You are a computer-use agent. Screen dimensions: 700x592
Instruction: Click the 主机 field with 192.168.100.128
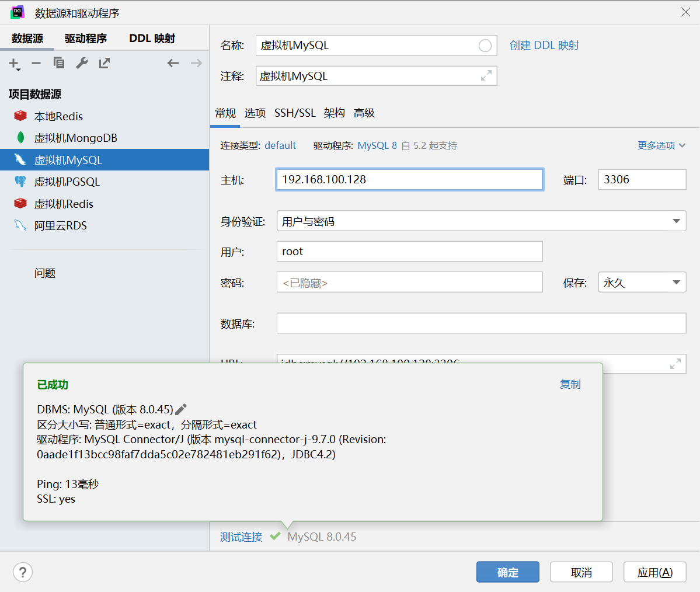click(x=410, y=179)
